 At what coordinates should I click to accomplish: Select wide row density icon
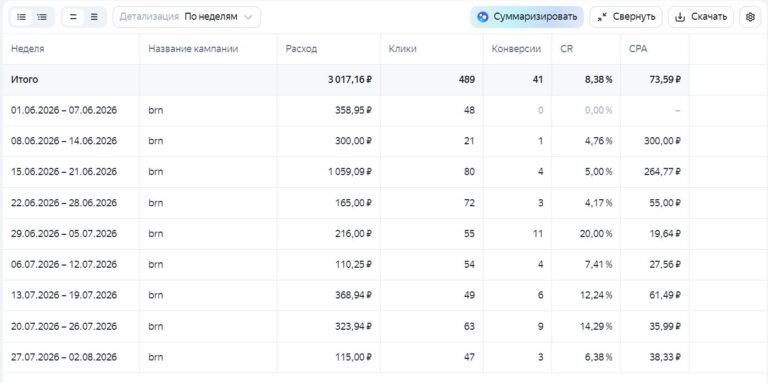coord(94,17)
